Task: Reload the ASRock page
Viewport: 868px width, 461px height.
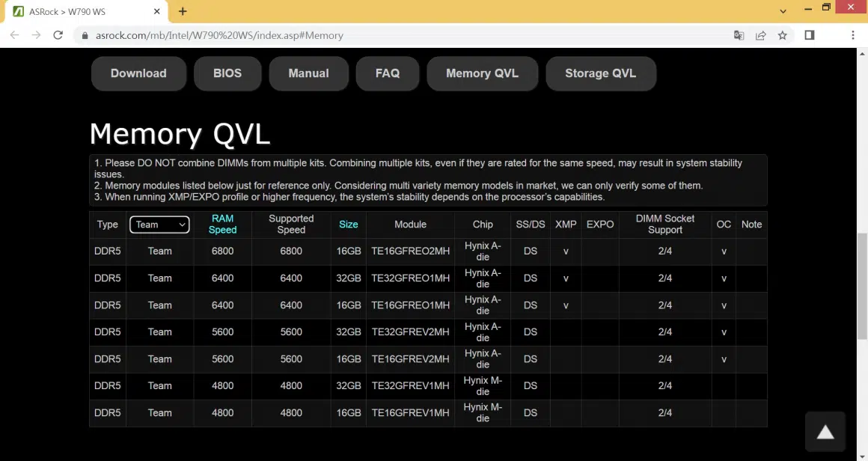Action: [58, 35]
